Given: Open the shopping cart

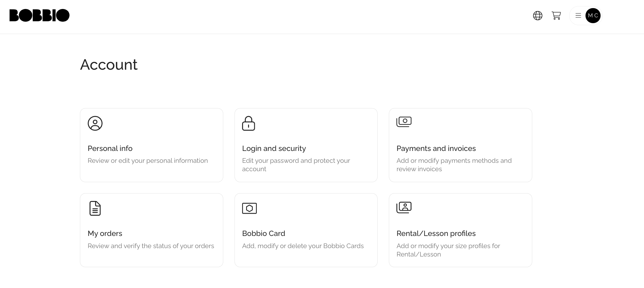Looking at the screenshot, I should (x=556, y=16).
